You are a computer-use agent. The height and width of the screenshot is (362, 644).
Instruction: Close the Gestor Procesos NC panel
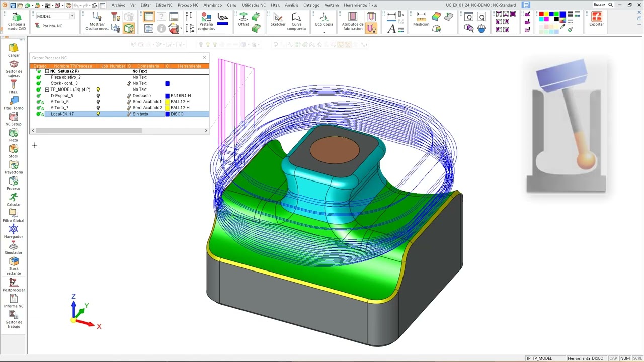(x=204, y=58)
